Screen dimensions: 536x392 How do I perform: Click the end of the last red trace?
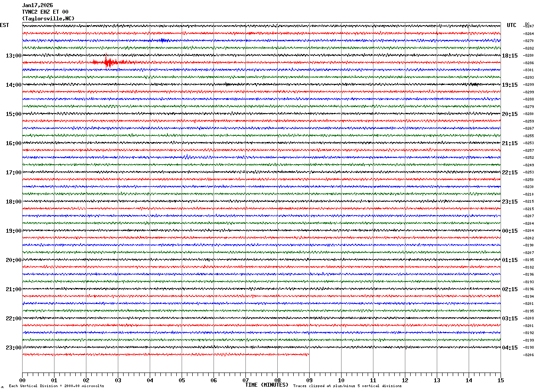pyautogui.click(x=308, y=354)
